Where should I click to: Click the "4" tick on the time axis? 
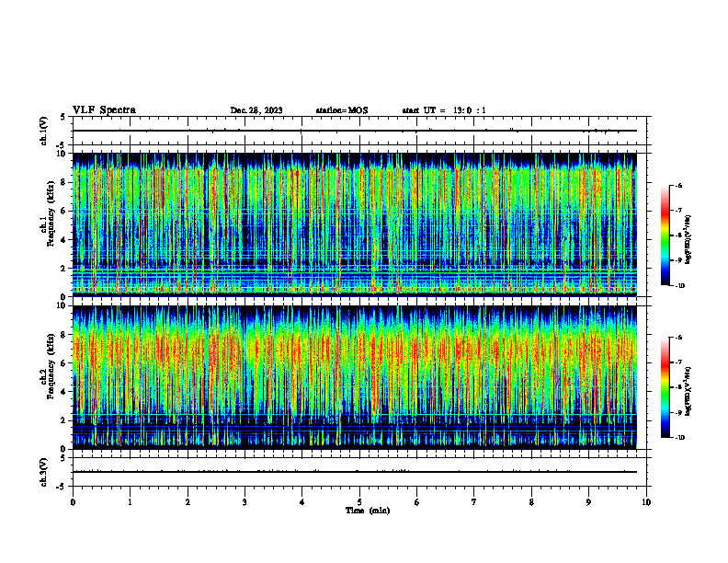(x=302, y=502)
